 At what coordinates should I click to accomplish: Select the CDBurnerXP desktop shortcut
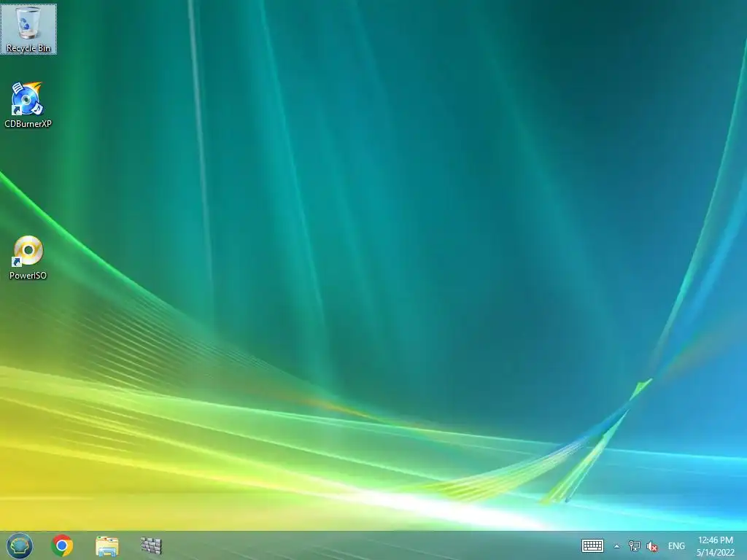coord(28,105)
